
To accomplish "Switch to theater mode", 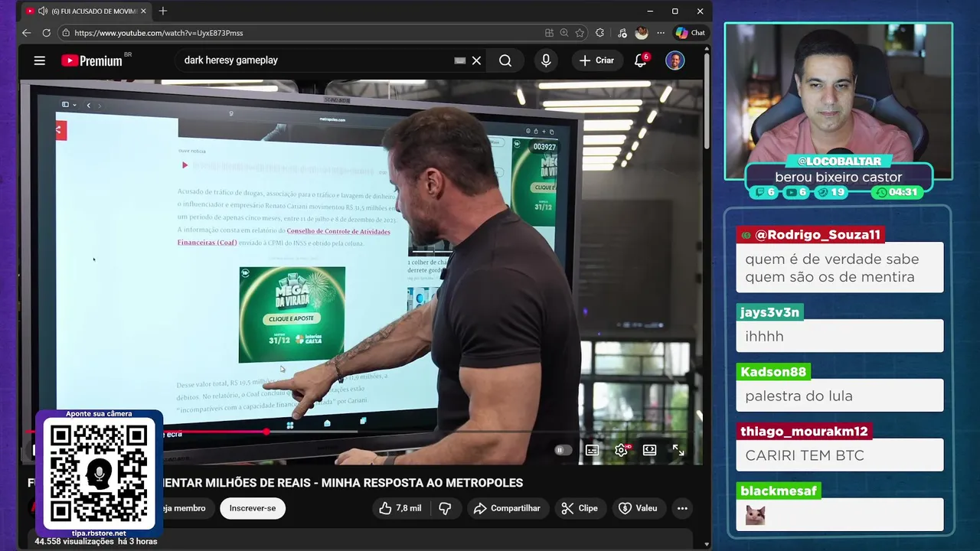I will click(649, 450).
